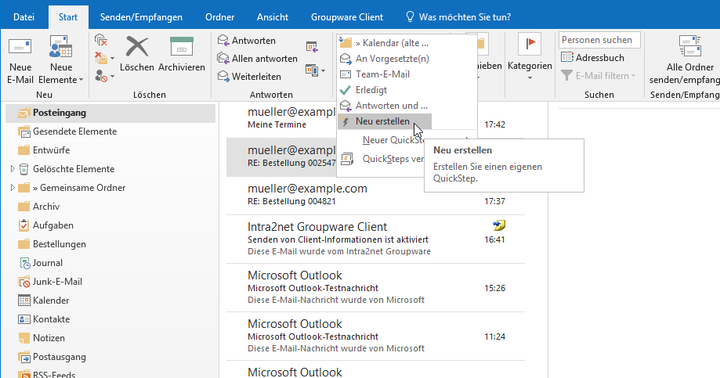Expand Gelöschte Elemente folder

click(12, 169)
